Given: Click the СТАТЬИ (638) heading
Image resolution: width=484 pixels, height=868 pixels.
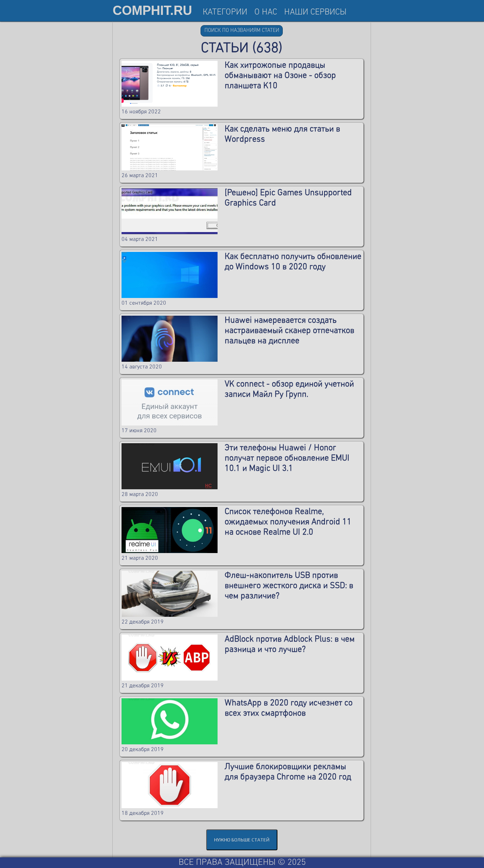Looking at the screenshot, I should coord(242,47).
